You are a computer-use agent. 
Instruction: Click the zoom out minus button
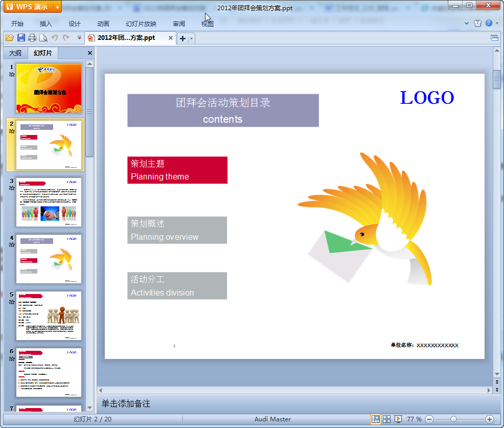click(429, 419)
